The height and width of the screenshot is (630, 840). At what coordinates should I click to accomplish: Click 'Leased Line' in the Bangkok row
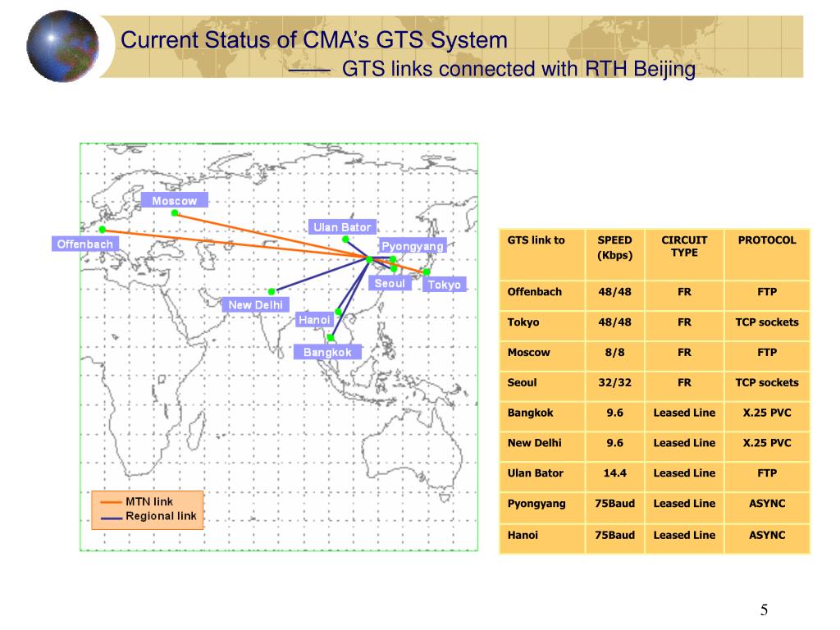(684, 413)
